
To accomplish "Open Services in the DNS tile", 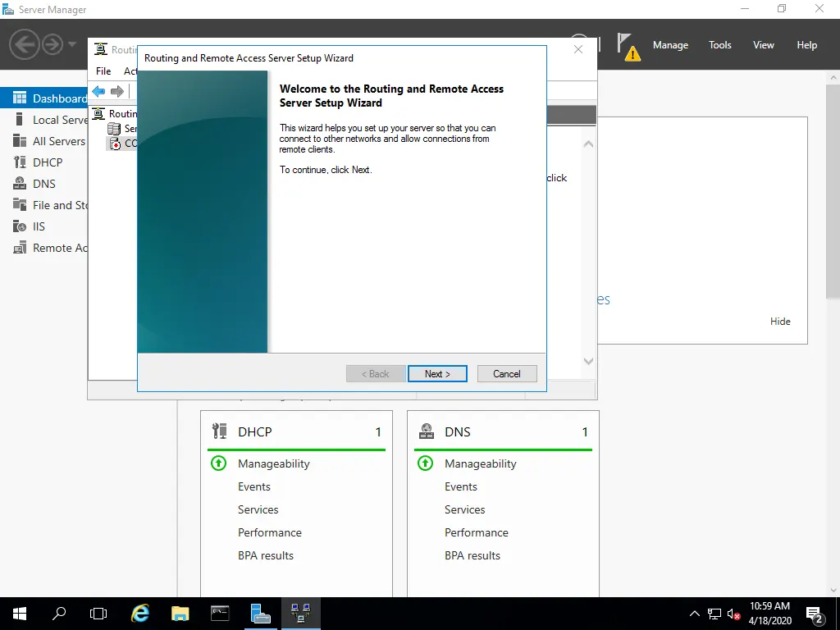I will pyautogui.click(x=465, y=509).
